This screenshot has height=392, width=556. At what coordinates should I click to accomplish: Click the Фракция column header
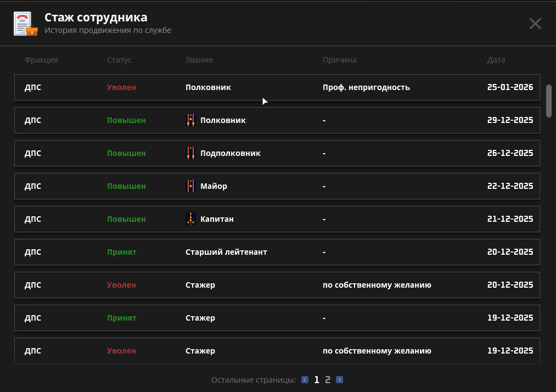(41, 60)
